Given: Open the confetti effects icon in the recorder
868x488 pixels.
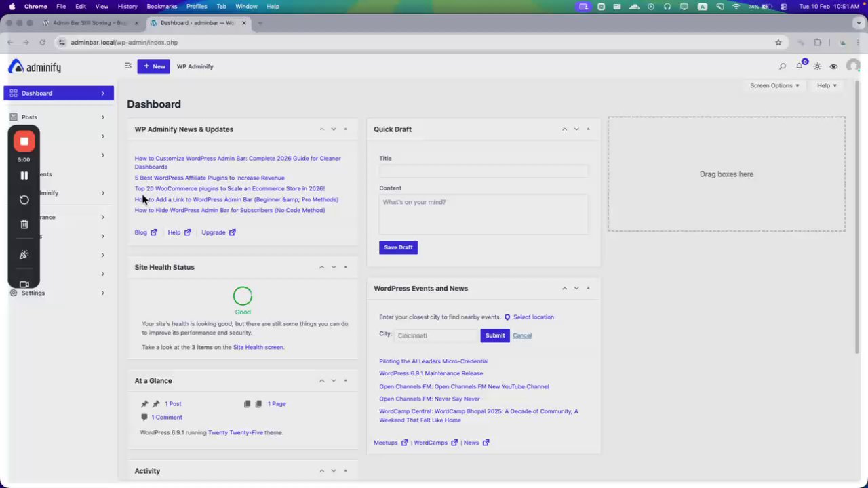Looking at the screenshot, I should click(24, 255).
